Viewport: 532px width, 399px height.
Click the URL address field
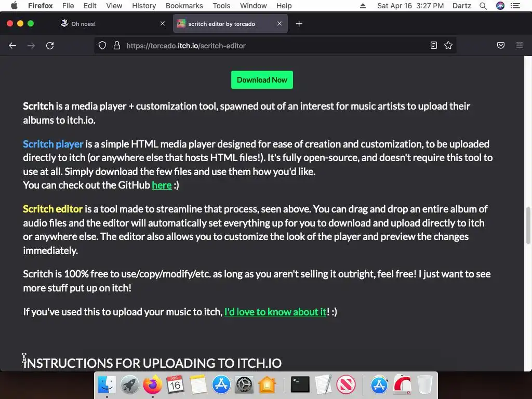(275, 46)
